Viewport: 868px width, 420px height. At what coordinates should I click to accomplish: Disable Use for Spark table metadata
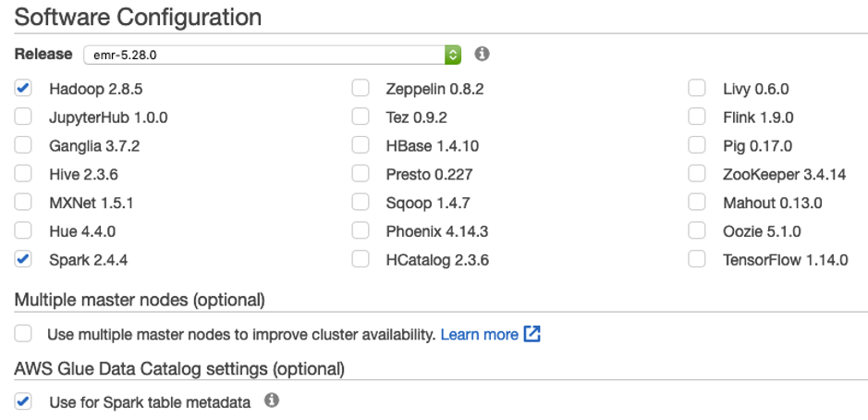tap(23, 401)
